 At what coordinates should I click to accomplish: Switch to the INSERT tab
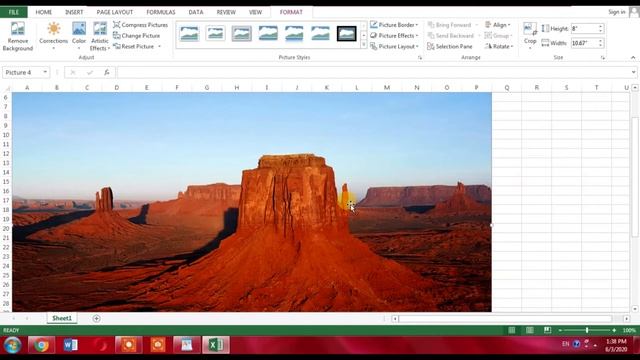(x=74, y=12)
